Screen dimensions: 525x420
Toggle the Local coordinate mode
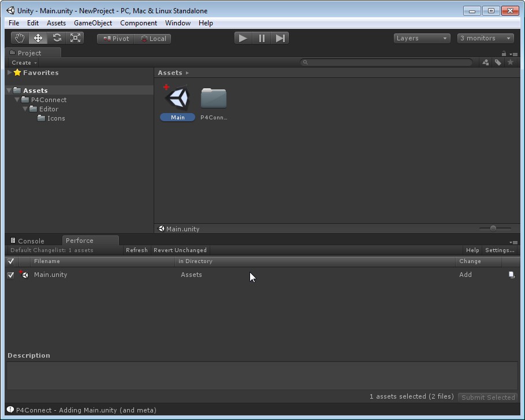pyautogui.click(x=153, y=39)
